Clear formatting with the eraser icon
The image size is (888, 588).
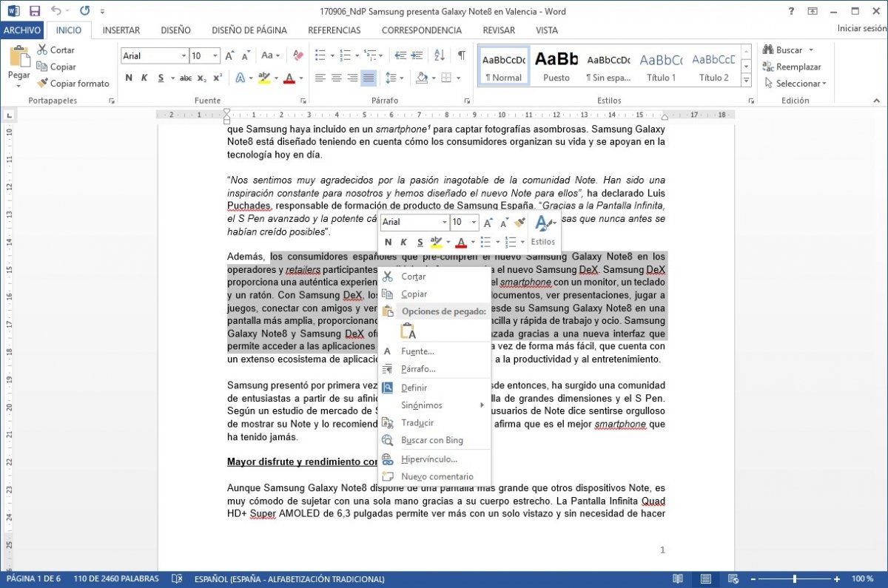(x=298, y=55)
